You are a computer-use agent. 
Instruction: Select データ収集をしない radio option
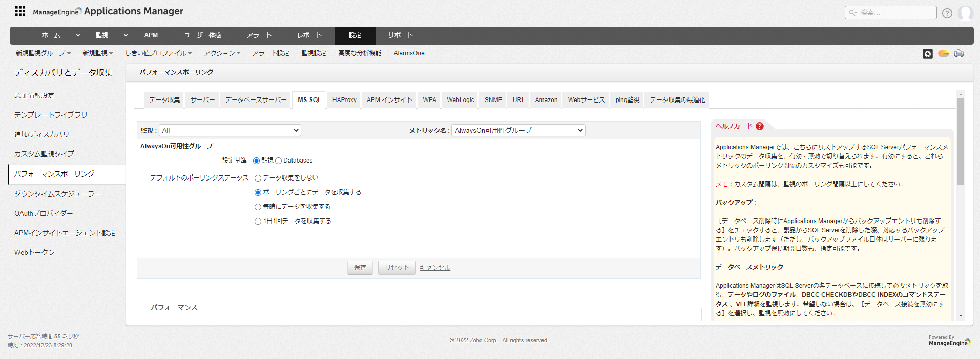click(258, 178)
